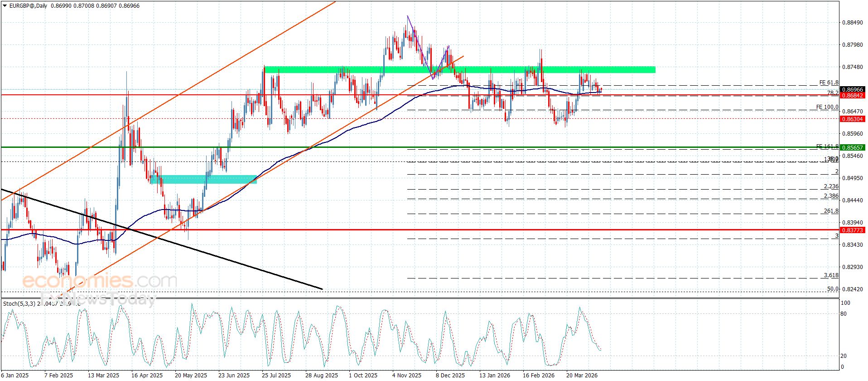This screenshot has width=868, height=381.
Task: Click the red 0.86304 price label
Action: point(852,119)
